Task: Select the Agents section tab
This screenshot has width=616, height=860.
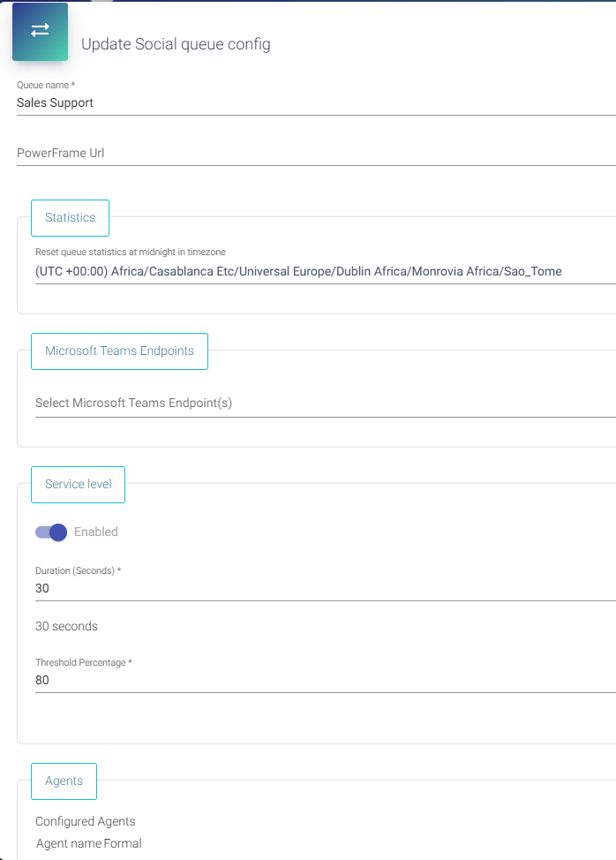Action: [x=64, y=781]
